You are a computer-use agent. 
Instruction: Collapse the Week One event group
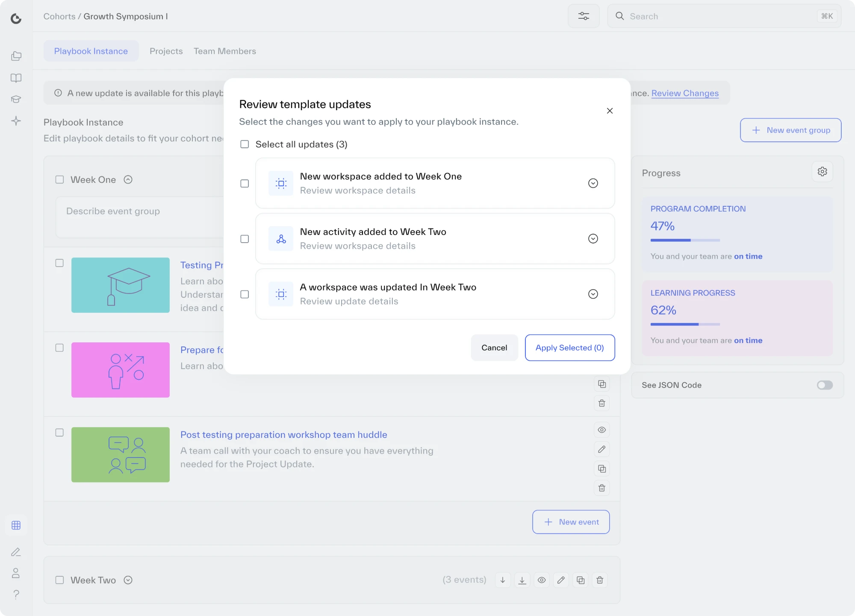point(128,179)
